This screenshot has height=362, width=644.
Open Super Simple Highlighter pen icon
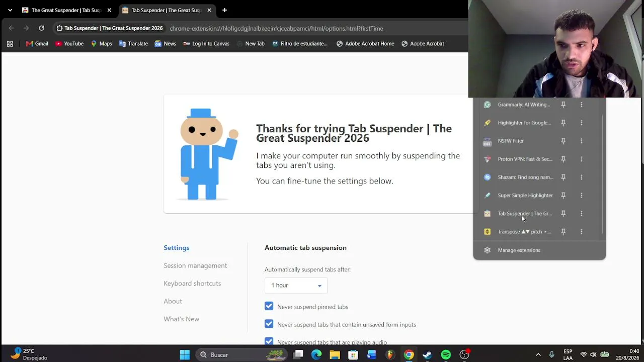click(x=487, y=195)
